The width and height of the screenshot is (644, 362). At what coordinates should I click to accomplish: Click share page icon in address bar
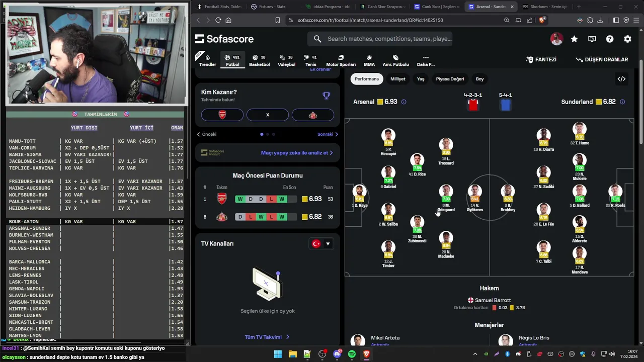click(x=529, y=20)
